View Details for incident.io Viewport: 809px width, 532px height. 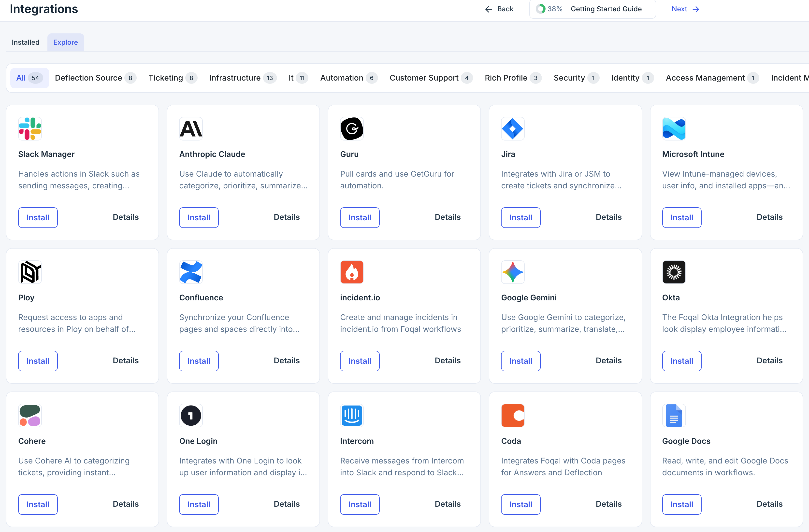tap(448, 361)
